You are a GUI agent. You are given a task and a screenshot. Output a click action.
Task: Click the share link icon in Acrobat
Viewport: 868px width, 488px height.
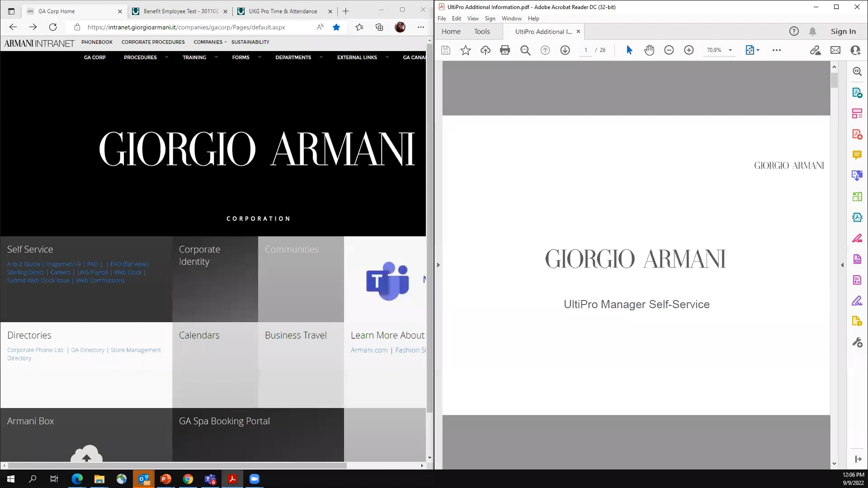816,50
